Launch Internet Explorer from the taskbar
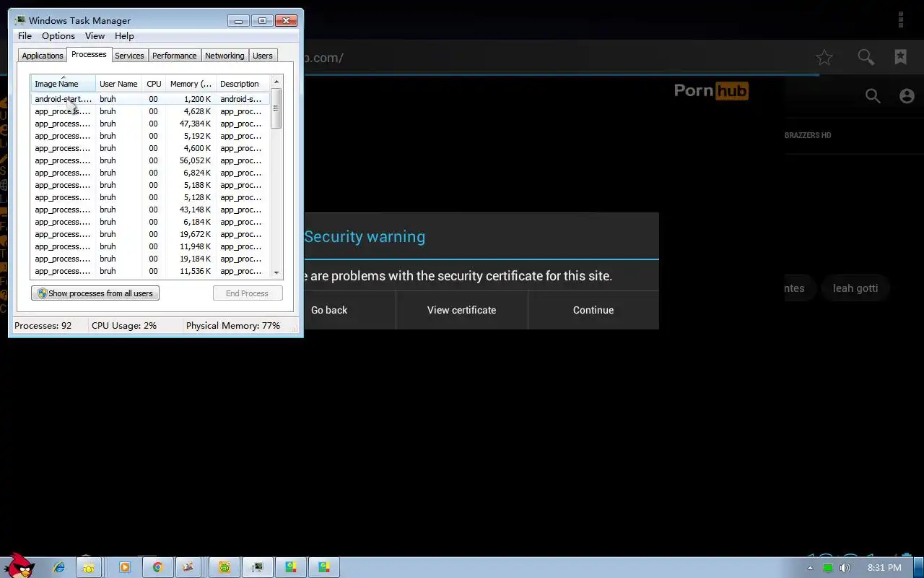 pos(59,567)
